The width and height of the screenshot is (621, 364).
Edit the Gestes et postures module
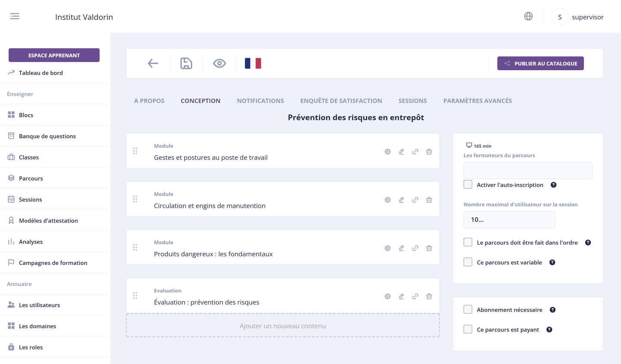pos(401,152)
